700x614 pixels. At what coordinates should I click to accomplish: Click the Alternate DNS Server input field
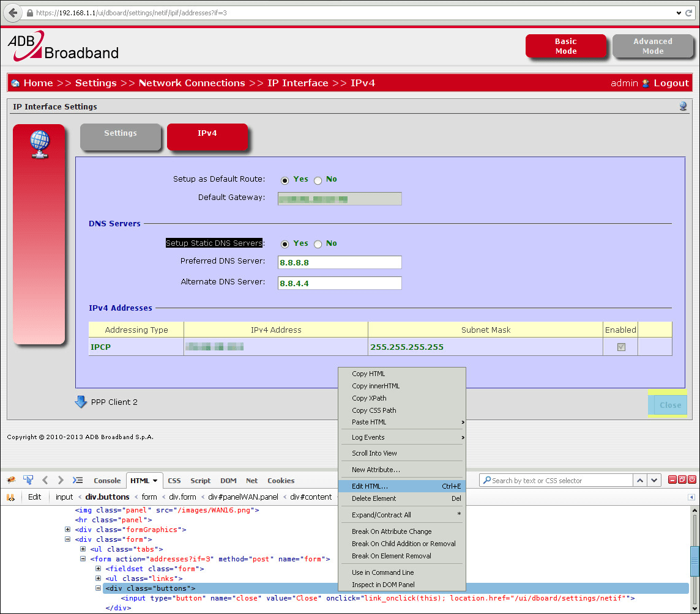click(x=340, y=283)
